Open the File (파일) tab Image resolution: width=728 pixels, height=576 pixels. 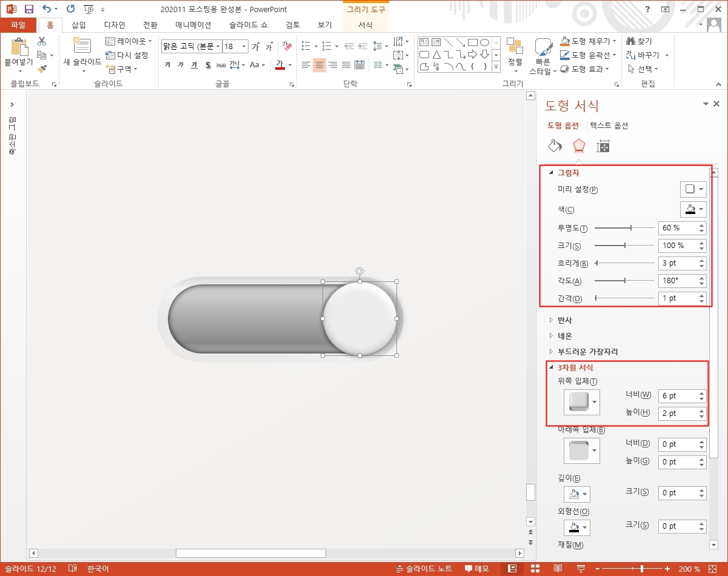pos(18,25)
